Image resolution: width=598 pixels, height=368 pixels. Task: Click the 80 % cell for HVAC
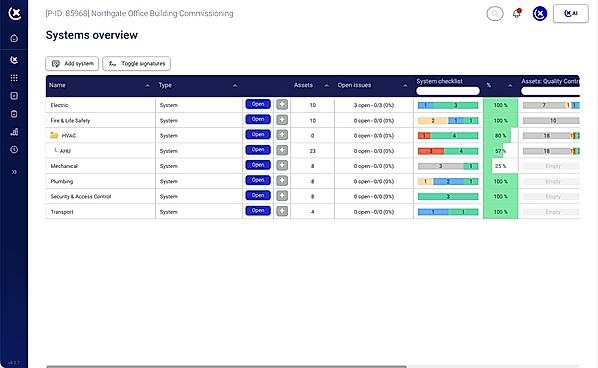(x=500, y=136)
